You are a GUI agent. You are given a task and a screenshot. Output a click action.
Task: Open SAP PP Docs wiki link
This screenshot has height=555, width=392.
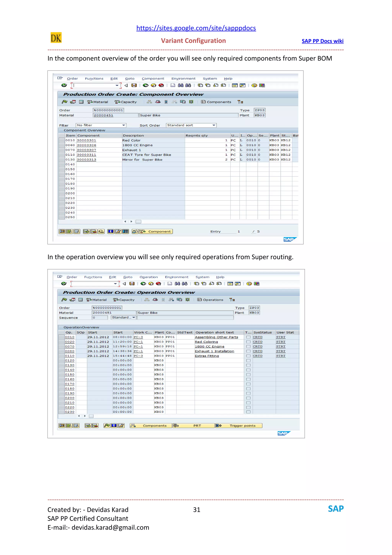pos(323,41)
